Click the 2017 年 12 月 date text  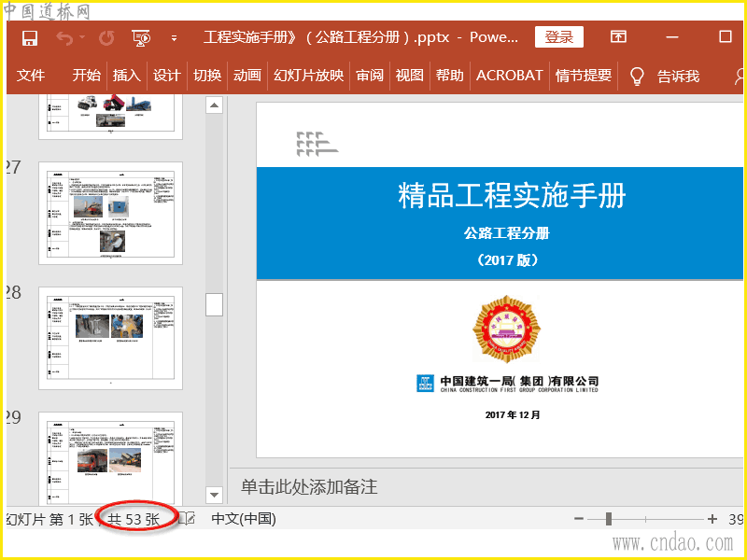pos(513,414)
